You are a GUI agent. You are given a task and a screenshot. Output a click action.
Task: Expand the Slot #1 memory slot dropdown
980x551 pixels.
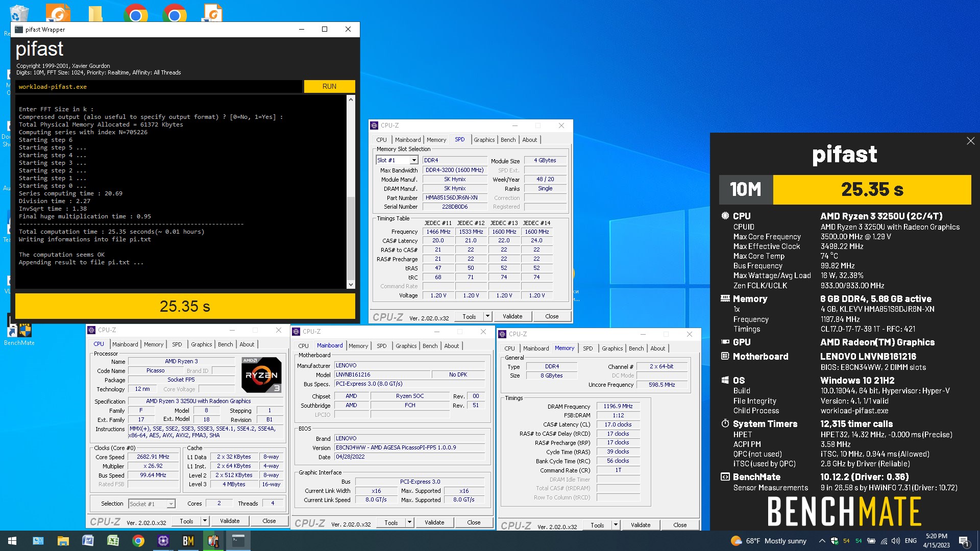414,160
